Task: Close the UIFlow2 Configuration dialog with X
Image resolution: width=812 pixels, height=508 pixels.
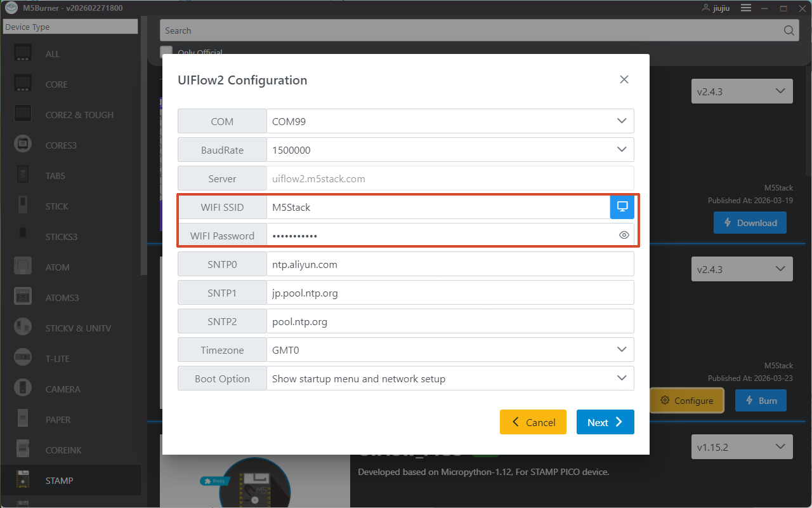Action: point(624,79)
